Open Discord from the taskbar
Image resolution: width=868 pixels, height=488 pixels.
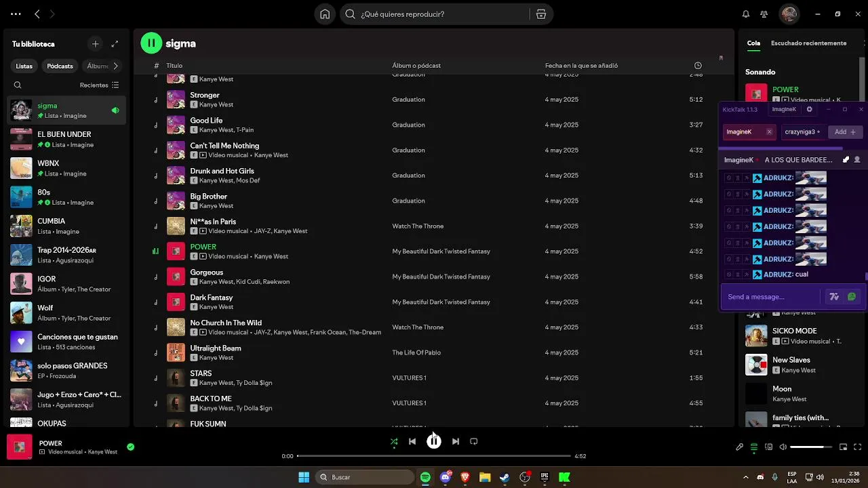(x=446, y=477)
